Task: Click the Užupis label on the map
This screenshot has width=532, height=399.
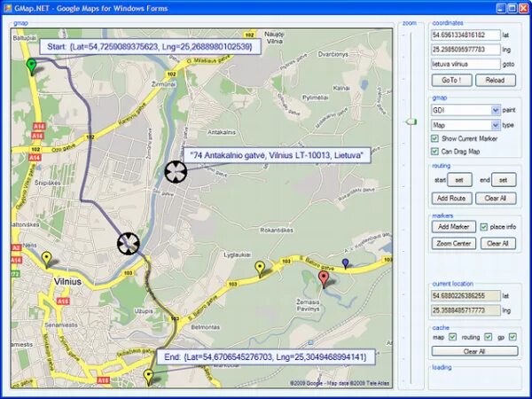Action: tap(144, 311)
